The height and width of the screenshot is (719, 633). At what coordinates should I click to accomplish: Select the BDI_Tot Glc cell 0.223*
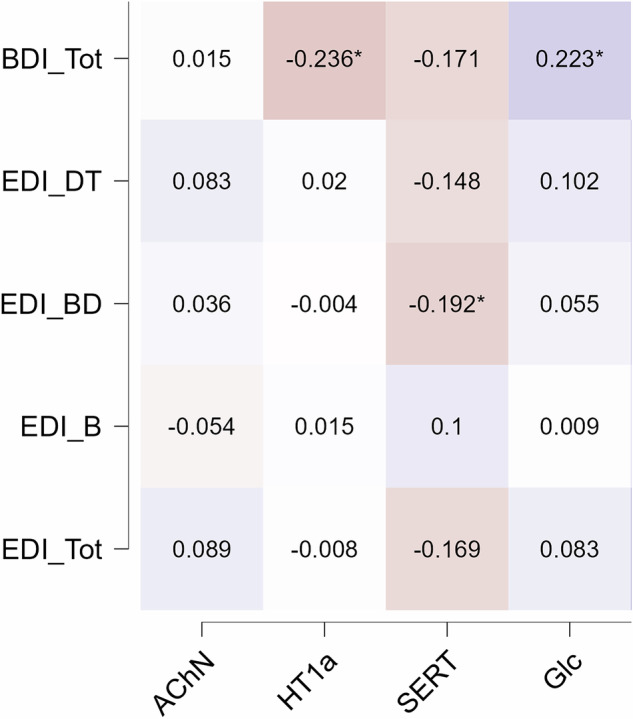pos(570,60)
